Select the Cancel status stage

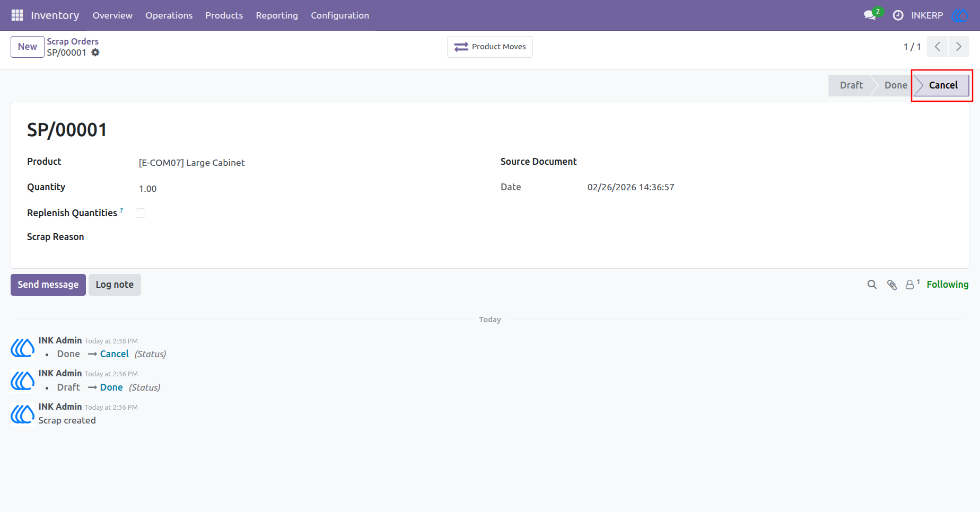(x=943, y=85)
